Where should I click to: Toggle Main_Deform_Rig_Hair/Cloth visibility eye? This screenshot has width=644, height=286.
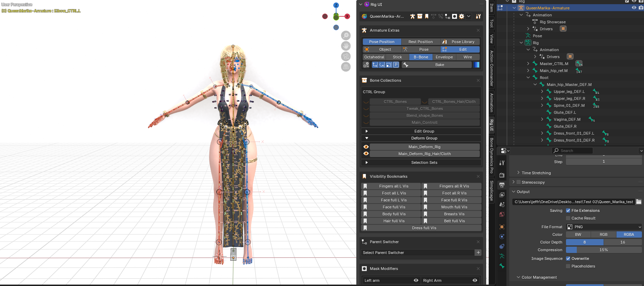(366, 154)
